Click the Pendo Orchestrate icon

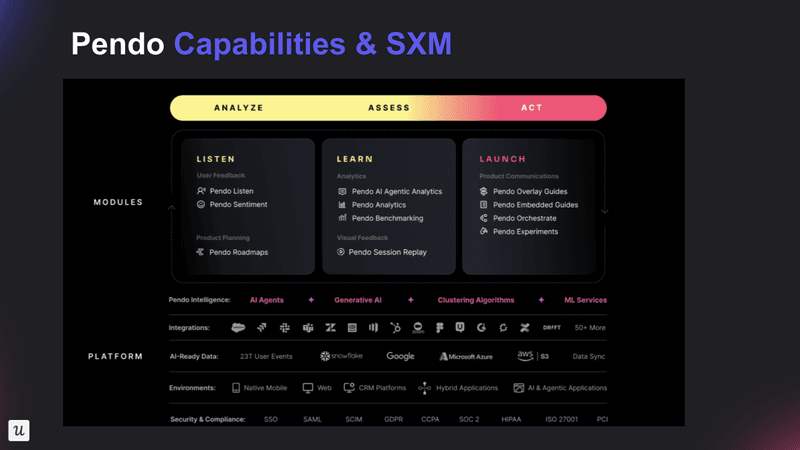pyautogui.click(x=484, y=218)
